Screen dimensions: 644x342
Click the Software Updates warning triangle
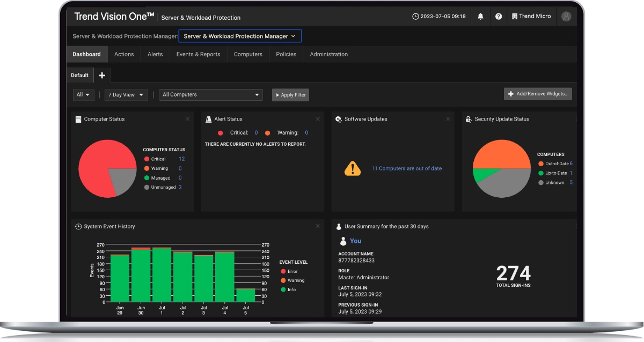pyautogui.click(x=353, y=168)
